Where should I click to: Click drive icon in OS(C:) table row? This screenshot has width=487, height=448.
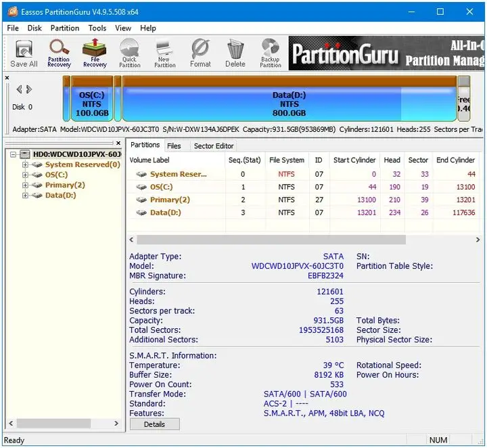click(141, 187)
